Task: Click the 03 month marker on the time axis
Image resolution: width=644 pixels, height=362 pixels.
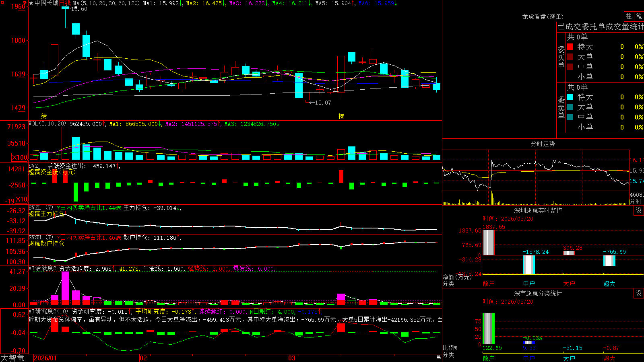Action: [292, 358]
